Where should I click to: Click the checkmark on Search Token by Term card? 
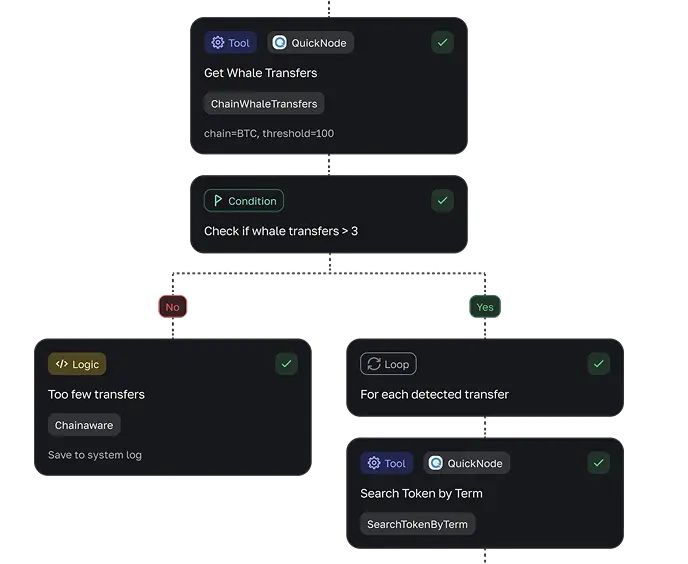click(598, 463)
